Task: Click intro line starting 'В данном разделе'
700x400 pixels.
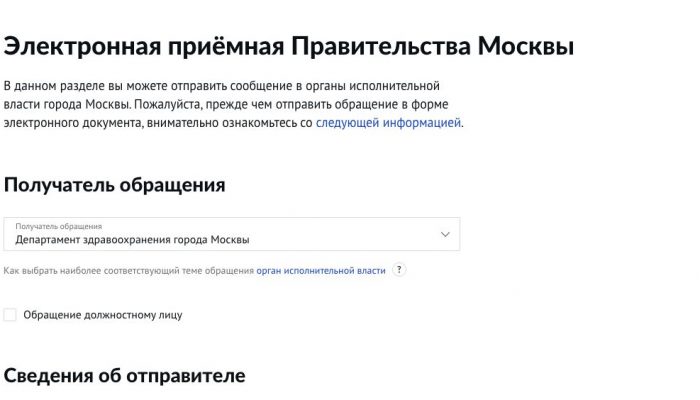Action: pos(221,87)
